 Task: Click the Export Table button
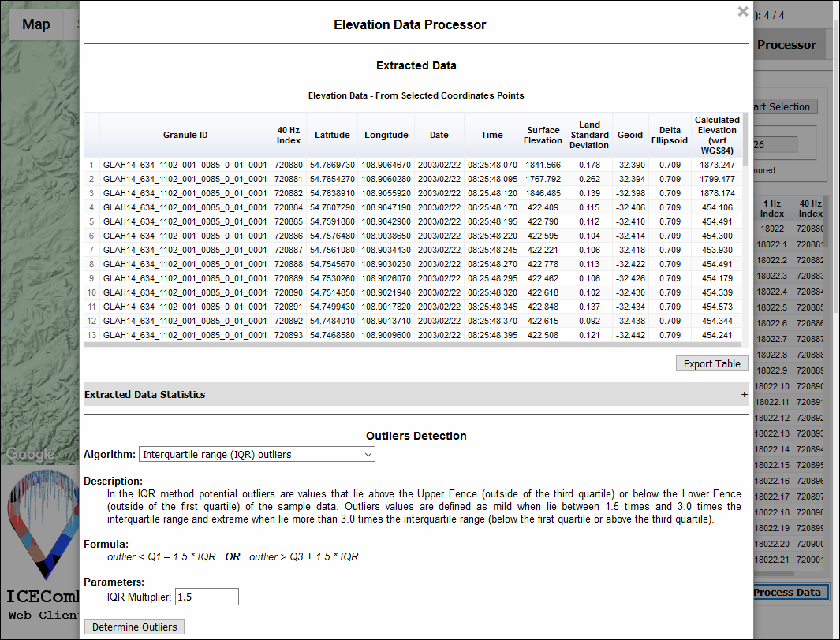pos(711,363)
